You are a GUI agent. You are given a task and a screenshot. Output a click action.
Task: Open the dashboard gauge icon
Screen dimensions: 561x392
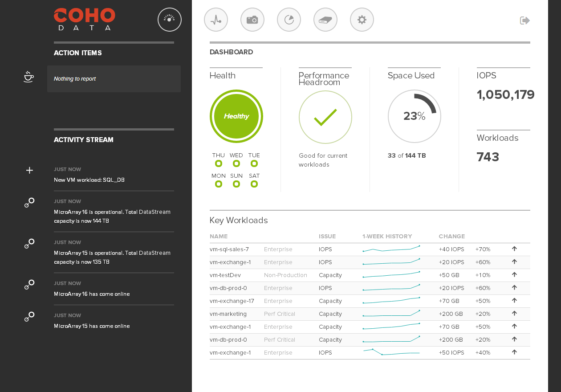point(169,20)
